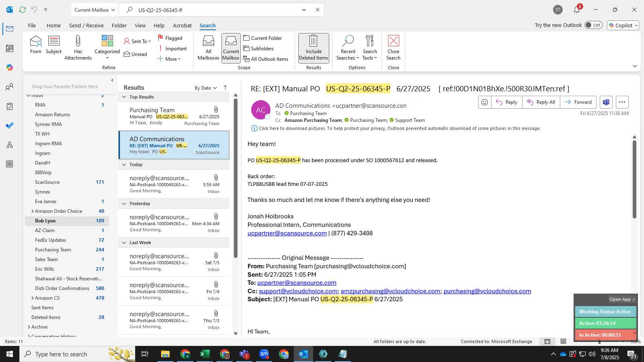Image resolution: width=644 pixels, height=362 pixels.
Task: Limit search scope to Current Folder
Action: (262, 38)
